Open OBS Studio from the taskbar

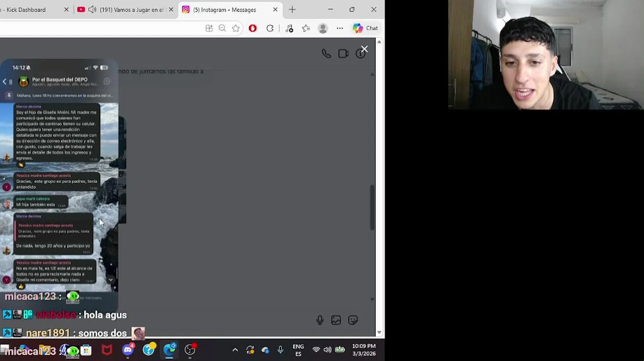190,349
